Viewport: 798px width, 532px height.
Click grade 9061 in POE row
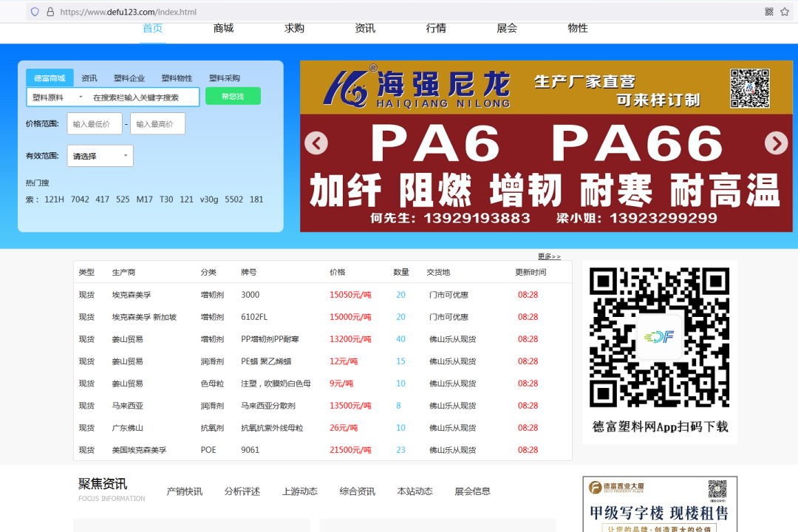(x=250, y=450)
